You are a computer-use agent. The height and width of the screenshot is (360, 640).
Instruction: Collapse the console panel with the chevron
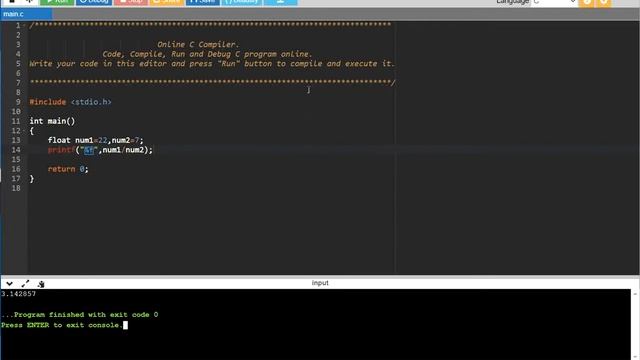(x=9, y=284)
